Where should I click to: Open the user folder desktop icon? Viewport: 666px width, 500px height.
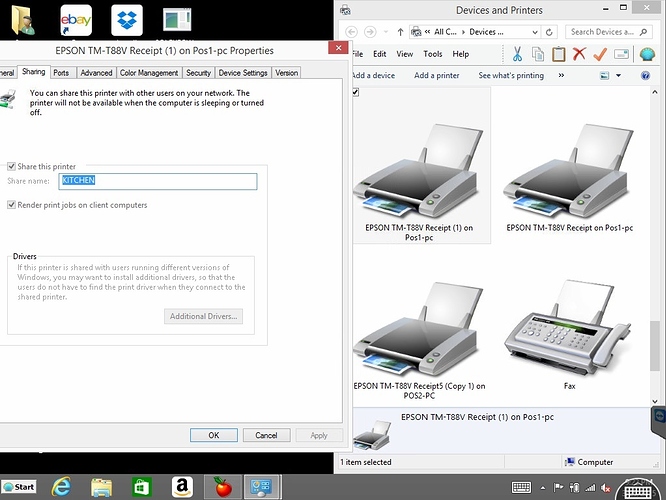click(23, 20)
